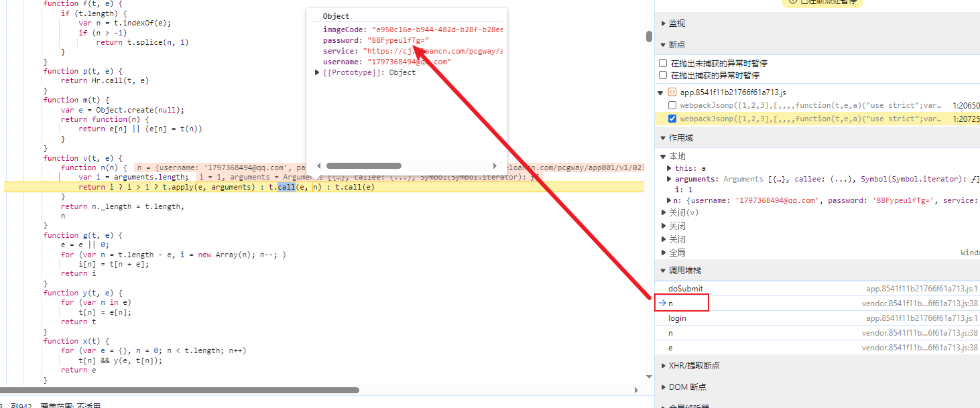Screen dimensions: 980x408
Task: Enable 在抛出未捕获的异常时暂停 checkbox
Action: 663,63
